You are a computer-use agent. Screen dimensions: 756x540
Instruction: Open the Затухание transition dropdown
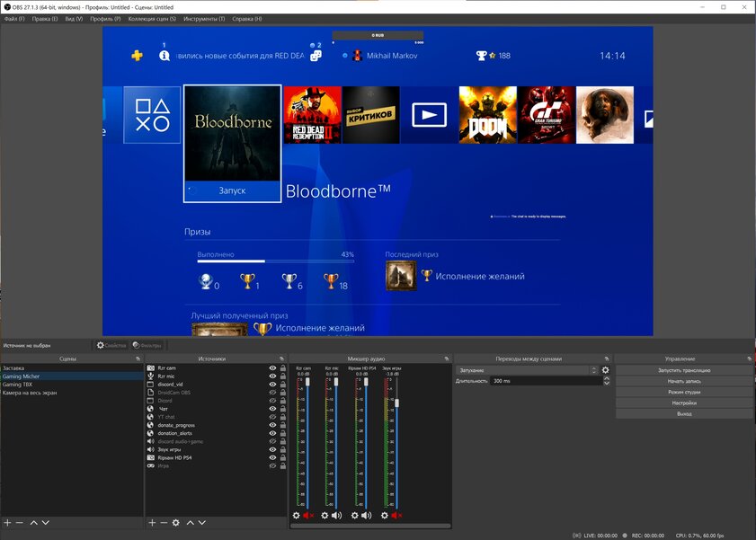tap(527, 370)
